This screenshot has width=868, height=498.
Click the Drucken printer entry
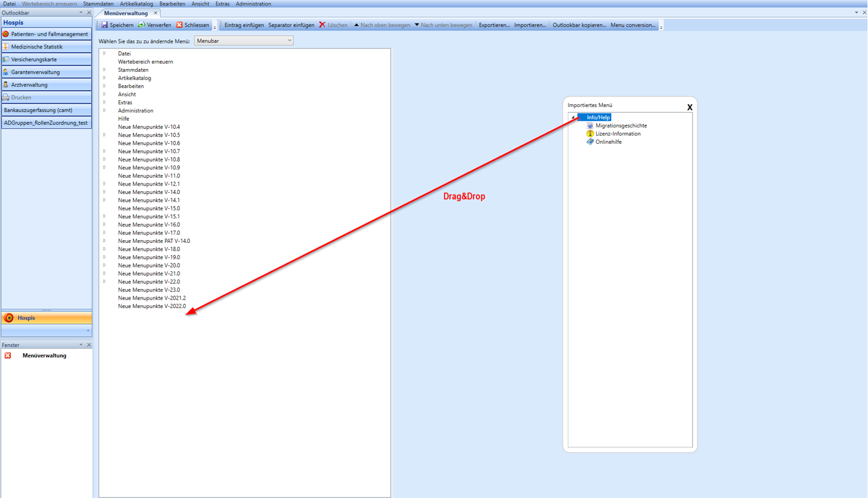click(46, 97)
